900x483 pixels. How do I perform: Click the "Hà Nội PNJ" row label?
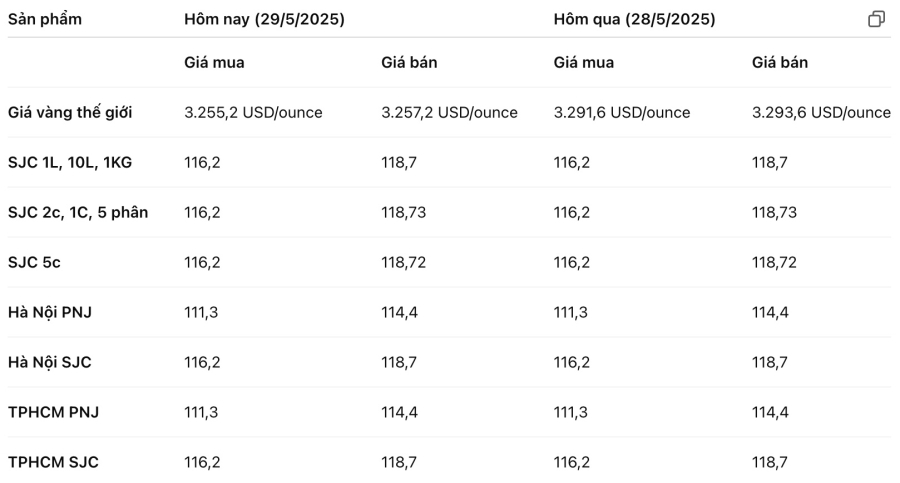coord(50,312)
